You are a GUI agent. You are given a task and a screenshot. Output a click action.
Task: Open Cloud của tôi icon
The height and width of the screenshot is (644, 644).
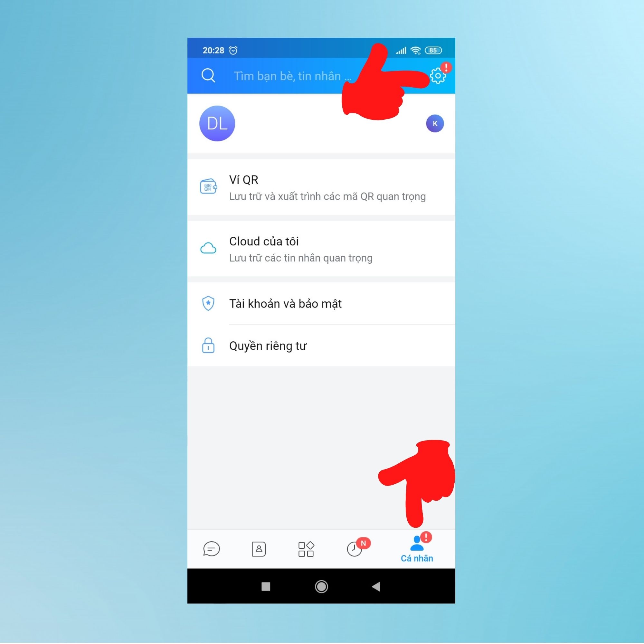(x=208, y=247)
